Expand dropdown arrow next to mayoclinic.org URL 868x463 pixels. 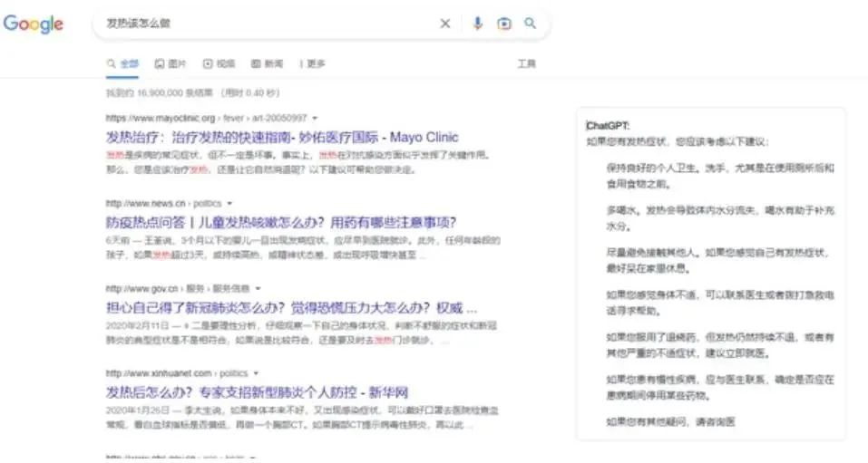(315, 119)
